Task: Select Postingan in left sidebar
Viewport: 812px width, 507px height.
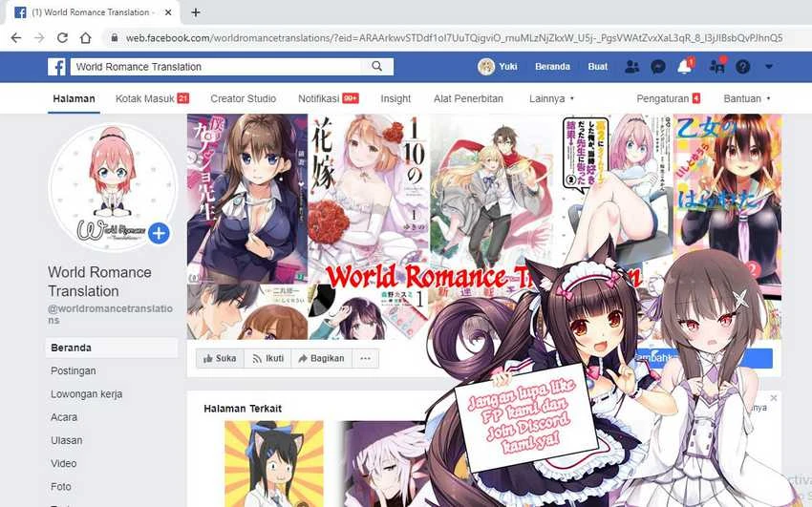Action: (73, 370)
